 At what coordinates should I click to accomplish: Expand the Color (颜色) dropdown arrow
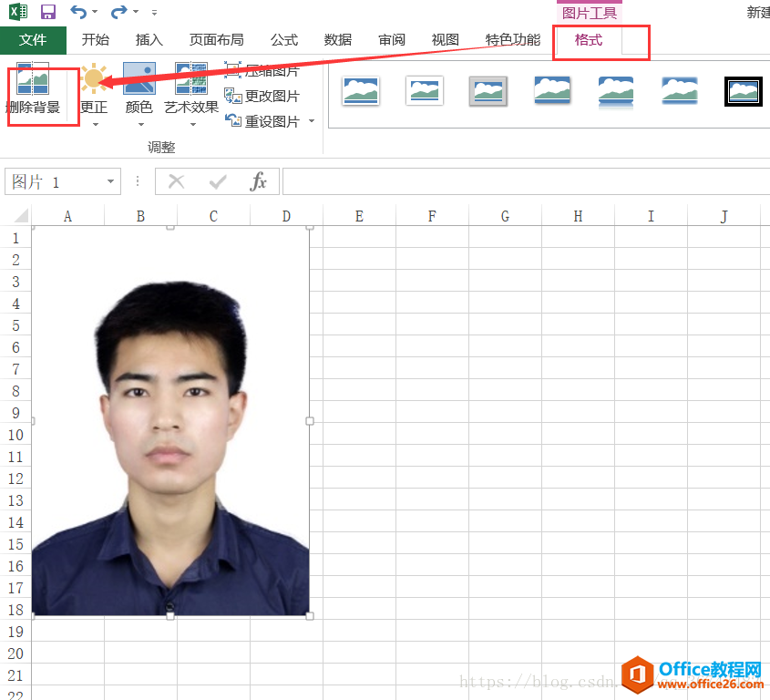pos(141,125)
